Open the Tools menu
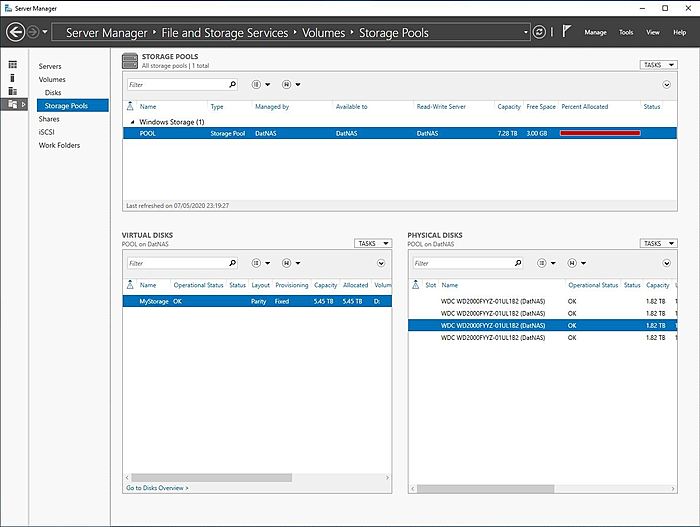Image resolution: width=700 pixels, height=527 pixels. [x=626, y=32]
